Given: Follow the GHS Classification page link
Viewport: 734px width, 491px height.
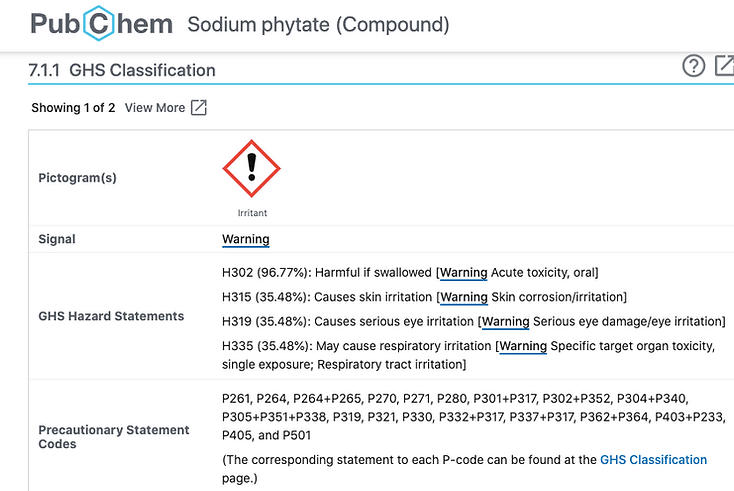Looking at the screenshot, I should (653, 460).
